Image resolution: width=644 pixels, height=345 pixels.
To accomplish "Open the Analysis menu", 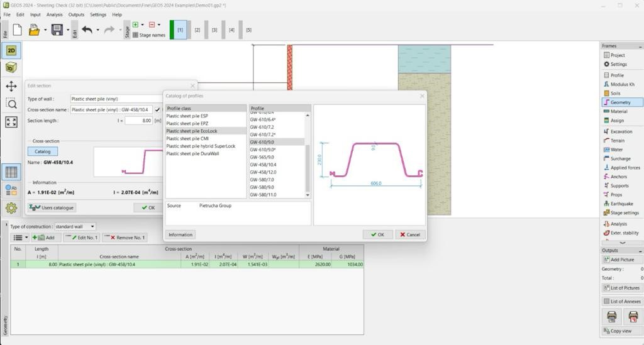I will pos(54,14).
